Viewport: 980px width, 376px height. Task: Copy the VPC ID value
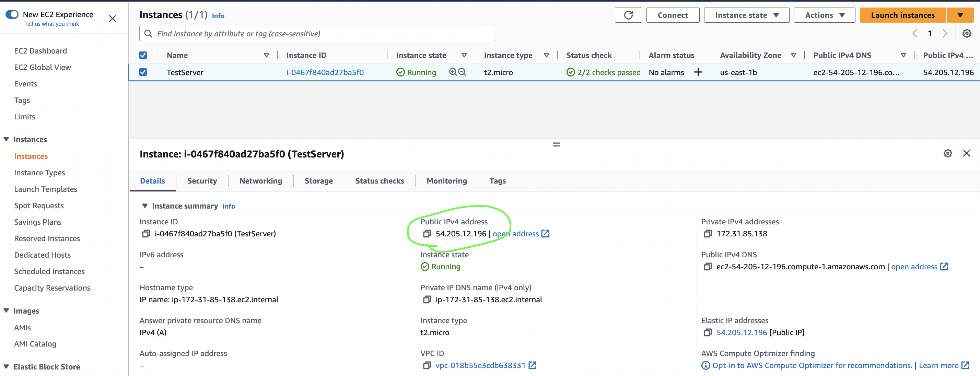[x=427, y=365]
